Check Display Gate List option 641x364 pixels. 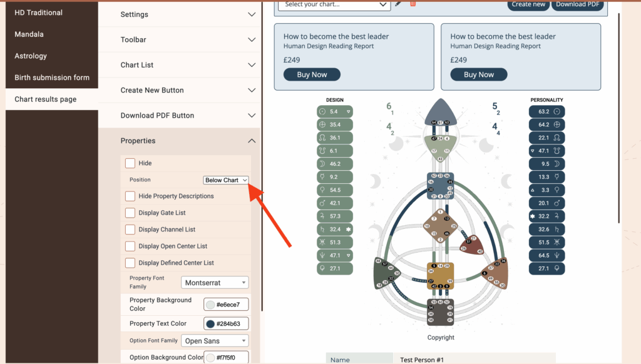pyautogui.click(x=130, y=213)
